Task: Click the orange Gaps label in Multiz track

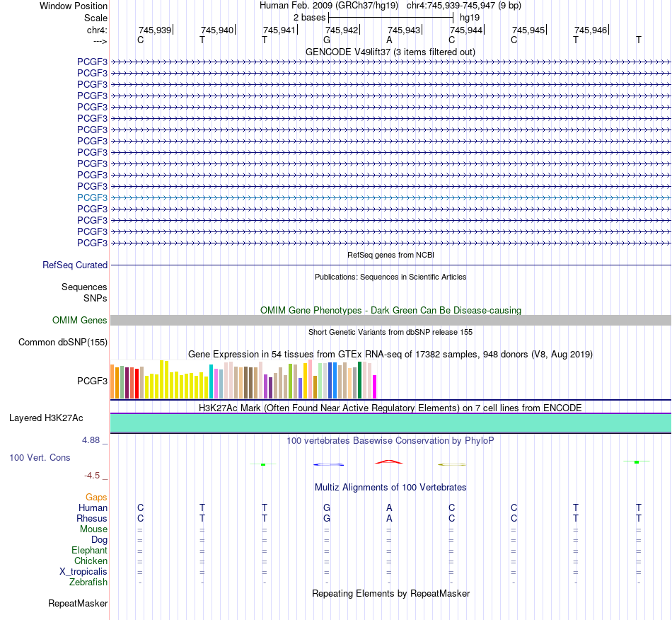Action: point(96,498)
